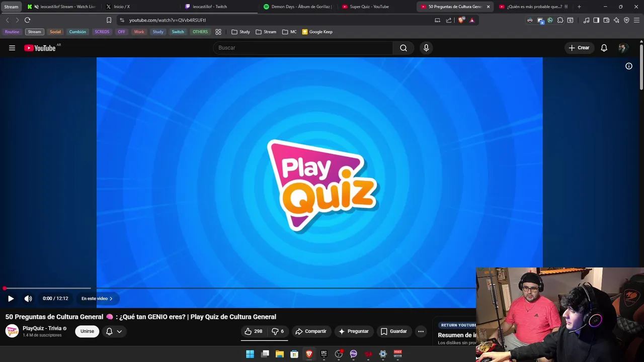Open Brave VPN shield icon
Image resolution: width=644 pixels, height=362 pixels.
[626, 20]
